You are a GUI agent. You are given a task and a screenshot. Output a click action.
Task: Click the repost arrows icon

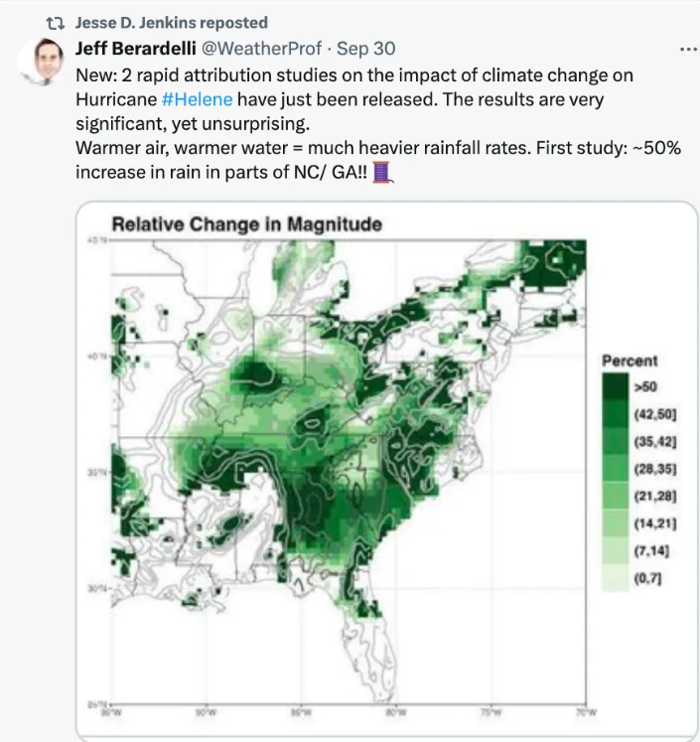56,22
